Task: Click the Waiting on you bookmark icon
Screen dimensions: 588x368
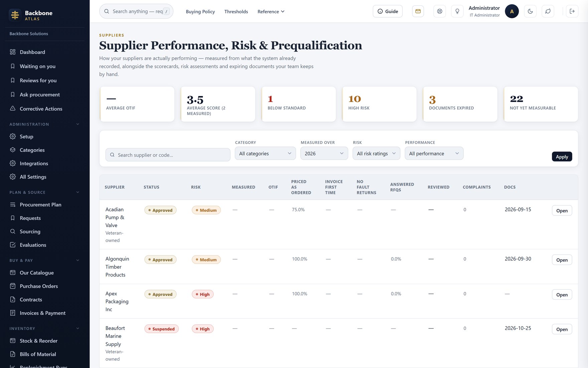Action: click(13, 66)
